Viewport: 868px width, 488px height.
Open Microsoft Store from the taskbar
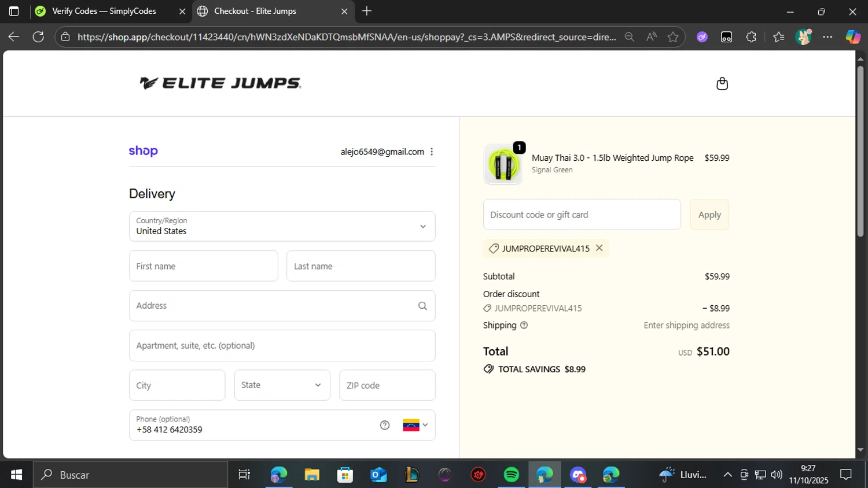click(x=345, y=475)
